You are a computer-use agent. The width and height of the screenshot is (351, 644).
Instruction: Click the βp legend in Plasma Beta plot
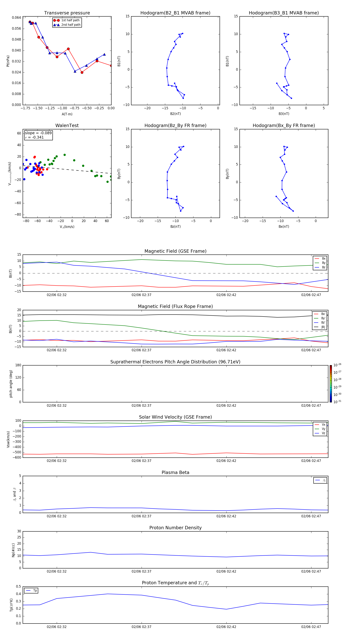tap(320, 480)
